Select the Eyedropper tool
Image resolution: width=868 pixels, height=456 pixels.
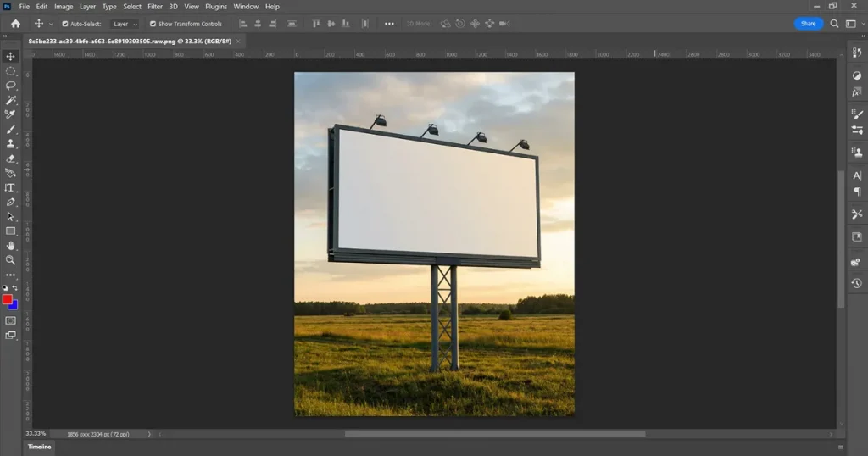pyautogui.click(x=10, y=114)
